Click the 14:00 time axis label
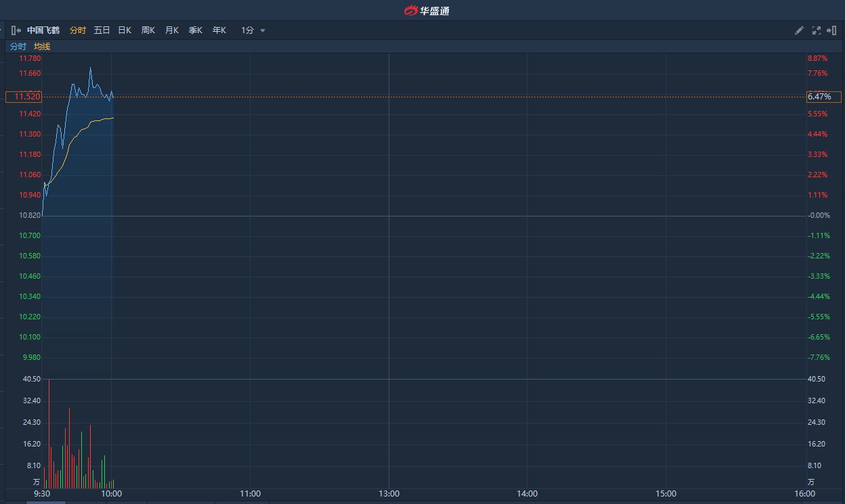This screenshot has width=845, height=504. 527,494
